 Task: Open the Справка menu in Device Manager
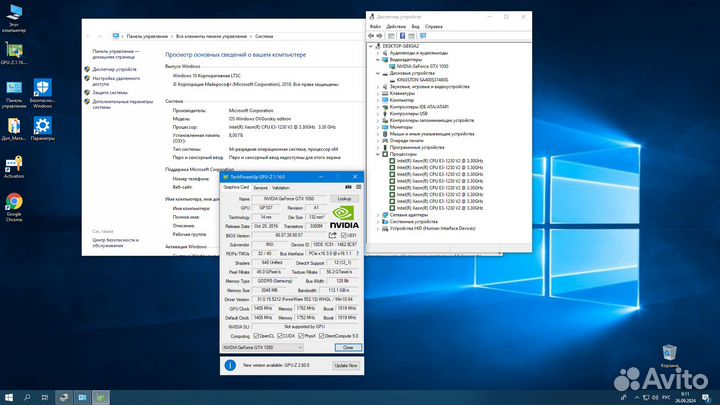click(433, 27)
